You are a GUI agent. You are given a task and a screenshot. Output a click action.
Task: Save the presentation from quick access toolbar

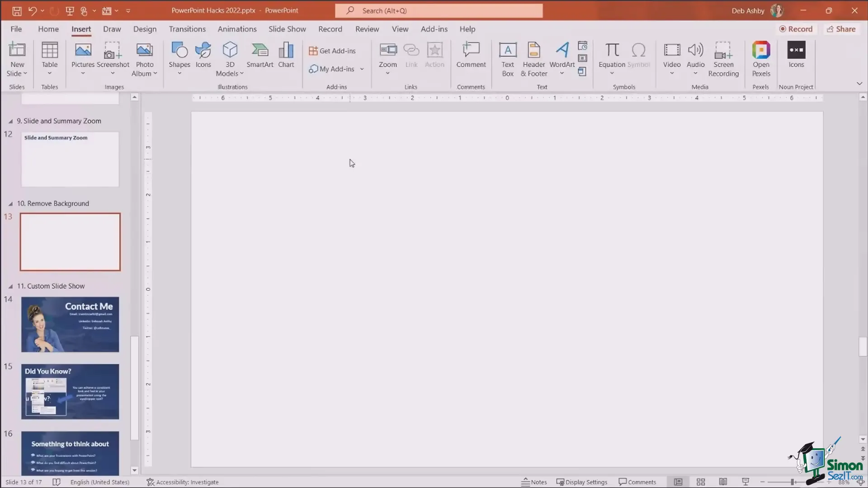click(17, 11)
